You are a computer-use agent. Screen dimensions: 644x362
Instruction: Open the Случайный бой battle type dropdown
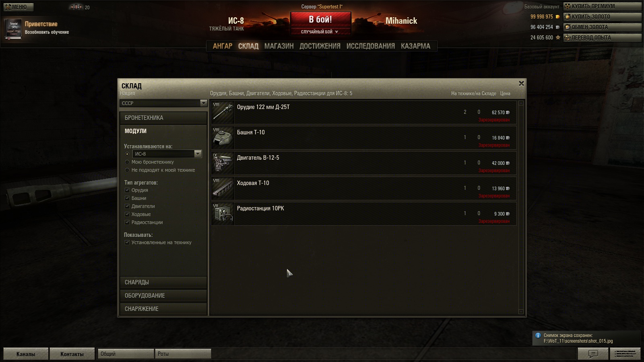(320, 32)
